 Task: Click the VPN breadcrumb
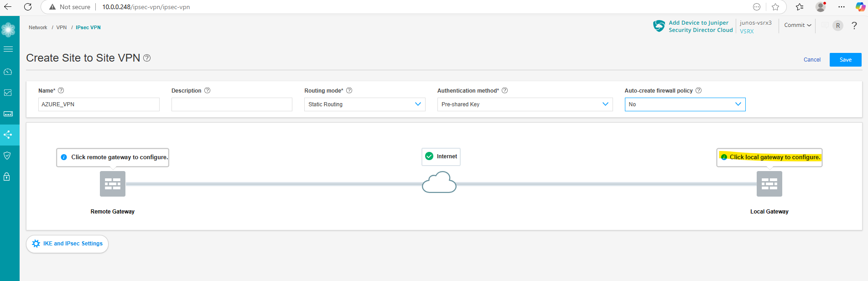point(62,27)
